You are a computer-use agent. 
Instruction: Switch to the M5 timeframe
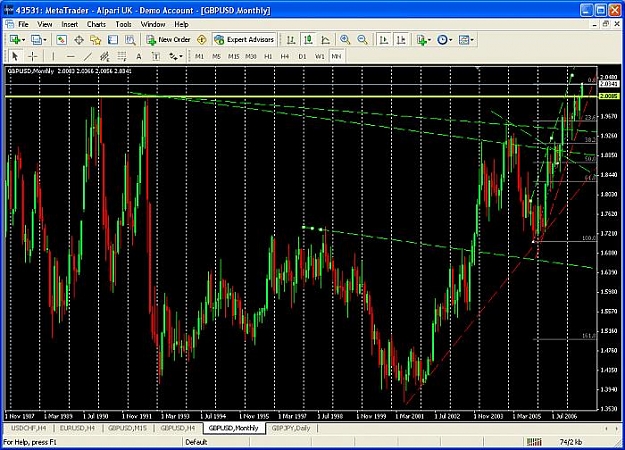(216, 57)
